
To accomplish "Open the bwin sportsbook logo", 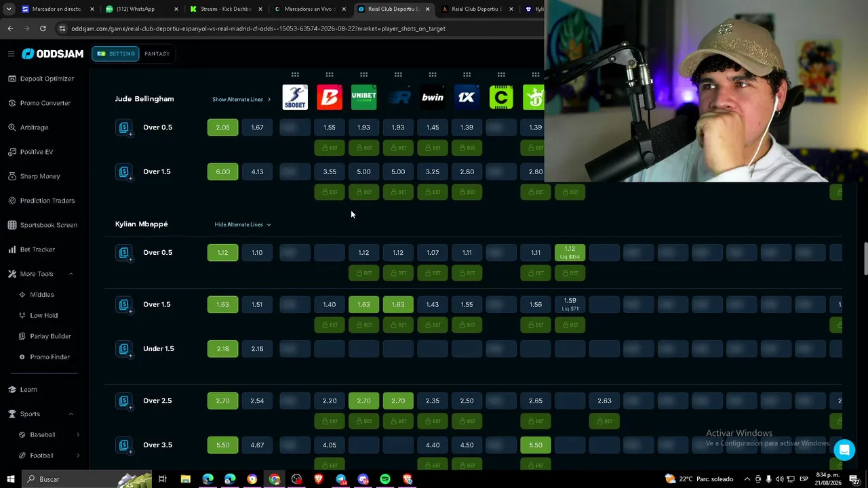I will tap(433, 98).
